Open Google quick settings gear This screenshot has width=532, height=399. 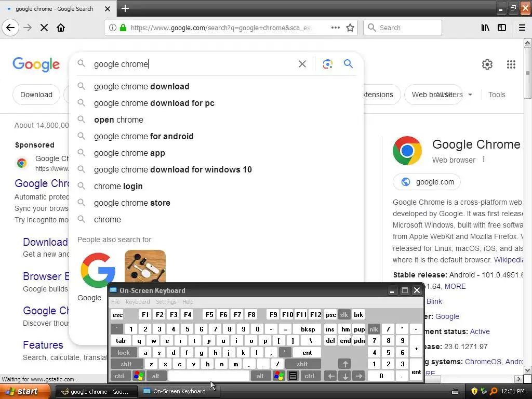487,64
